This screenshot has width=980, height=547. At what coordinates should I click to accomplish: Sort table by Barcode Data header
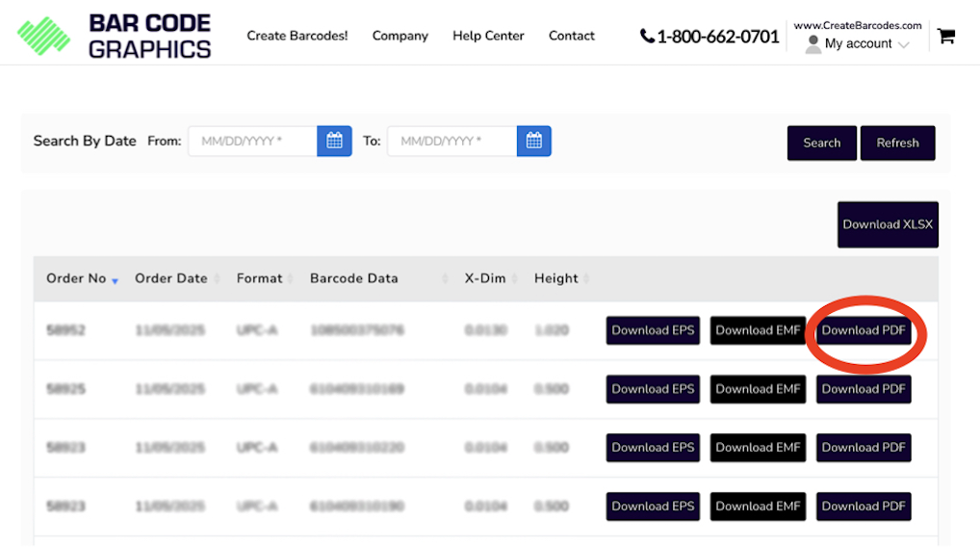click(x=354, y=278)
